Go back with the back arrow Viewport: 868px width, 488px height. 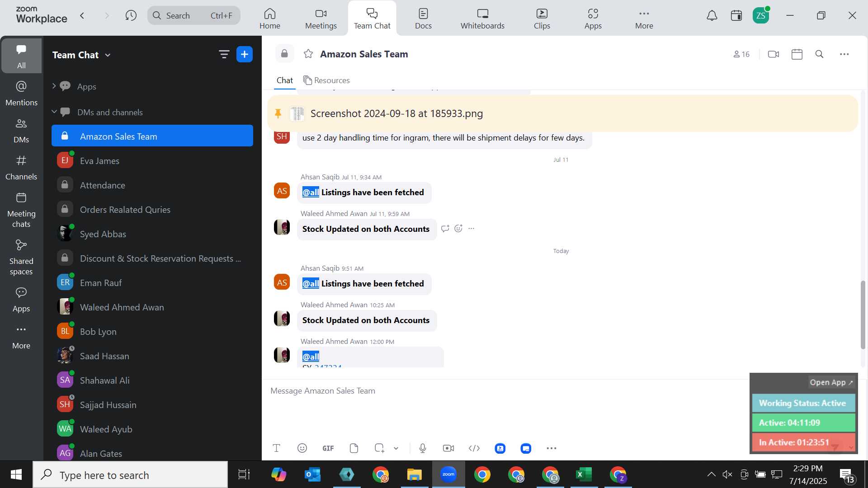pyautogui.click(x=82, y=16)
